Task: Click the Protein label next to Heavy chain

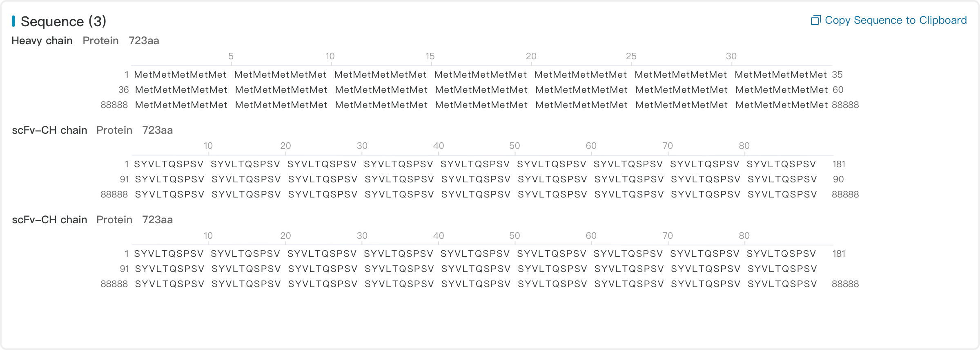Action: 100,40
